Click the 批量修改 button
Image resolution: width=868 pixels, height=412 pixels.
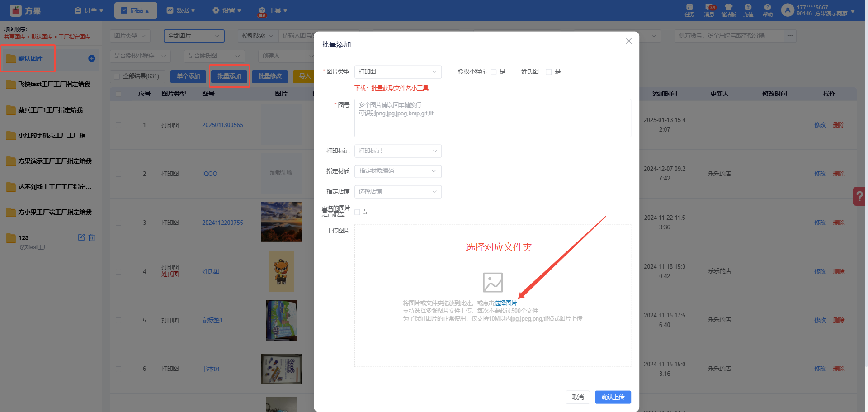tap(270, 76)
